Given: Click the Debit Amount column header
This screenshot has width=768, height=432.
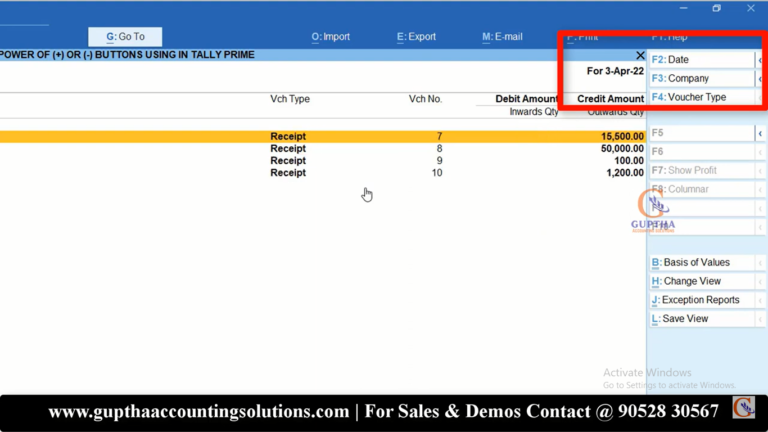Looking at the screenshot, I should (527, 99).
